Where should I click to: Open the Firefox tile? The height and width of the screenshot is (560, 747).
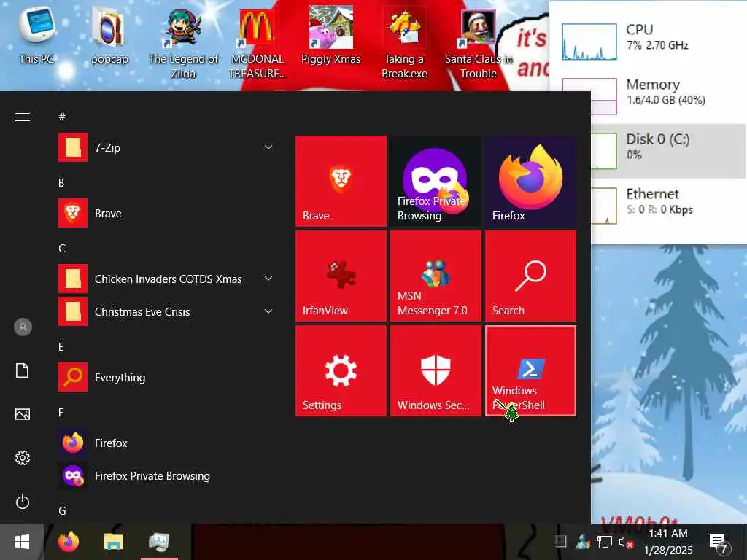(x=530, y=181)
